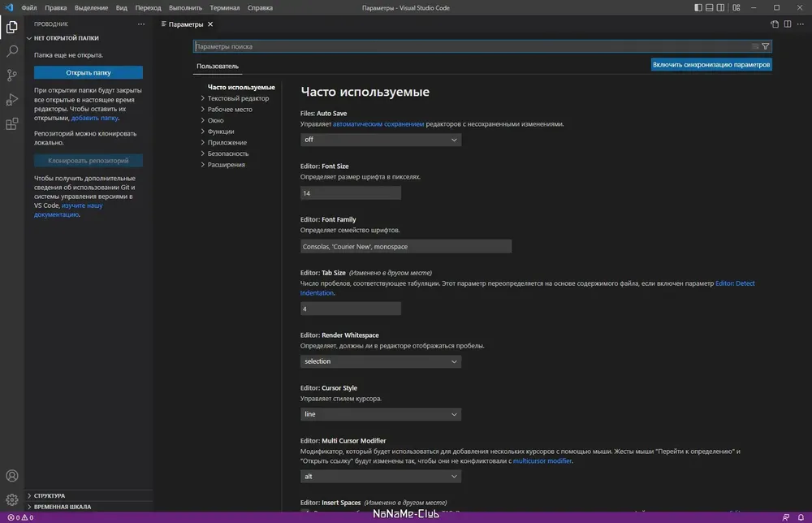812x523 pixels.
Task: Open notifications bell in status bar
Action: pos(801,517)
